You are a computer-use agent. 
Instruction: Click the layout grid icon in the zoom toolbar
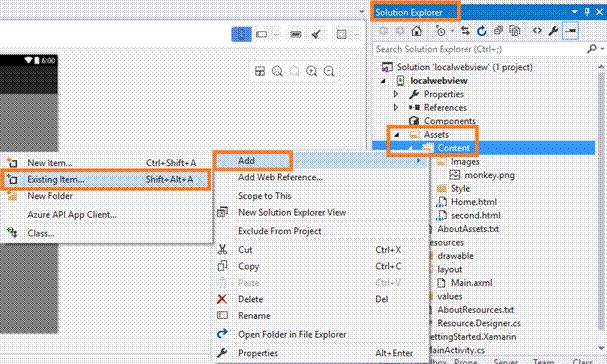[260, 71]
